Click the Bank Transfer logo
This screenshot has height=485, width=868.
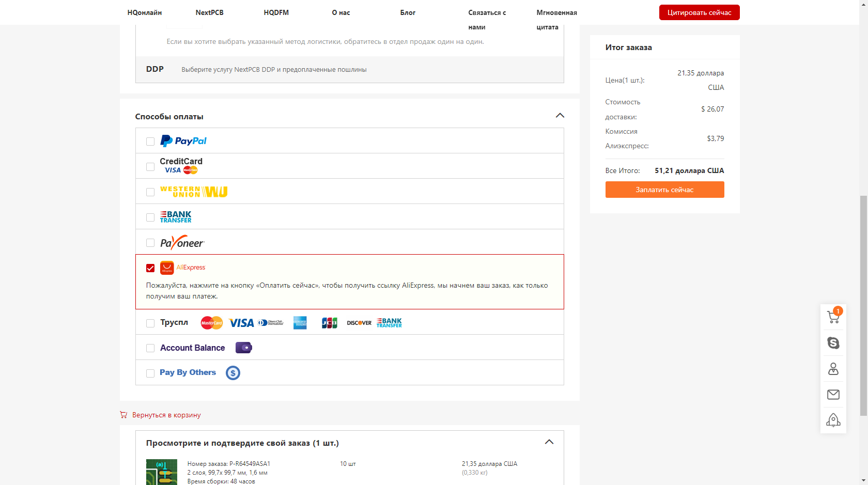pyautogui.click(x=176, y=217)
